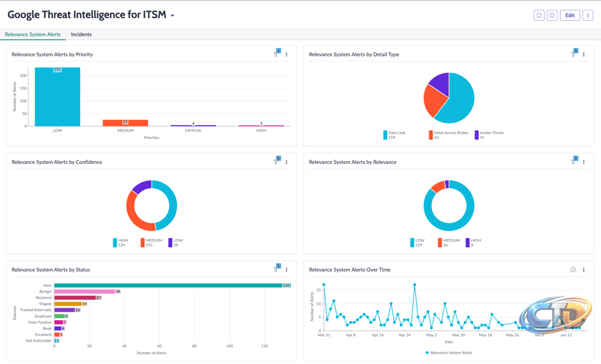Viewport: 601px width, 364px height.
Task: Toggle HIGH 8 relevance legend swatch
Action: pyautogui.click(x=467, y=242)
